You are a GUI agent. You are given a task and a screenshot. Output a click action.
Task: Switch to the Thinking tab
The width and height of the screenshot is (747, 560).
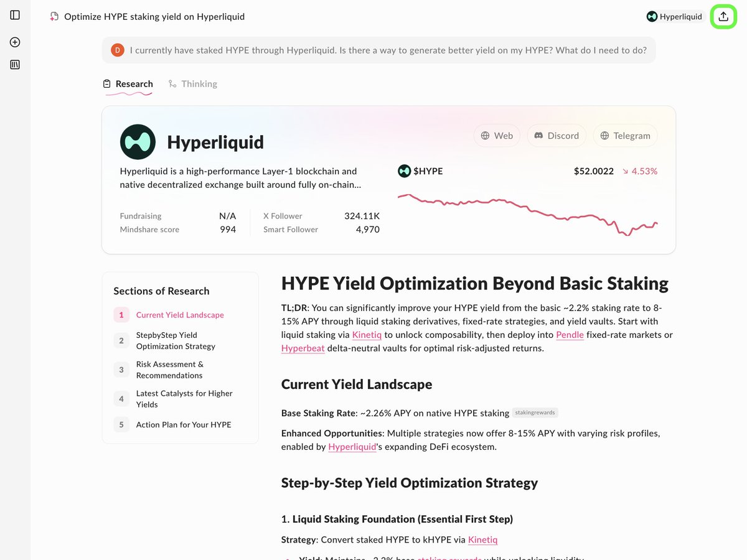[193, 84]
